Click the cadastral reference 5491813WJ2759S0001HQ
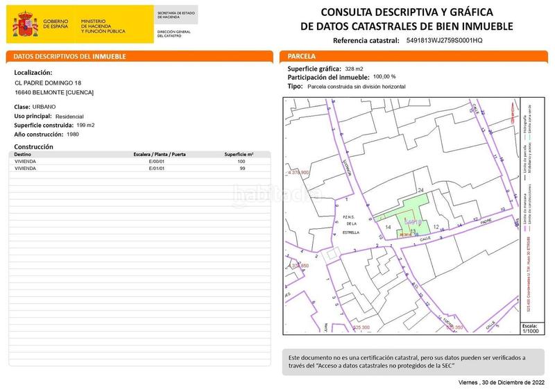Screen dimensions: 555x392 pyautogui.click(x=444, y=41)
